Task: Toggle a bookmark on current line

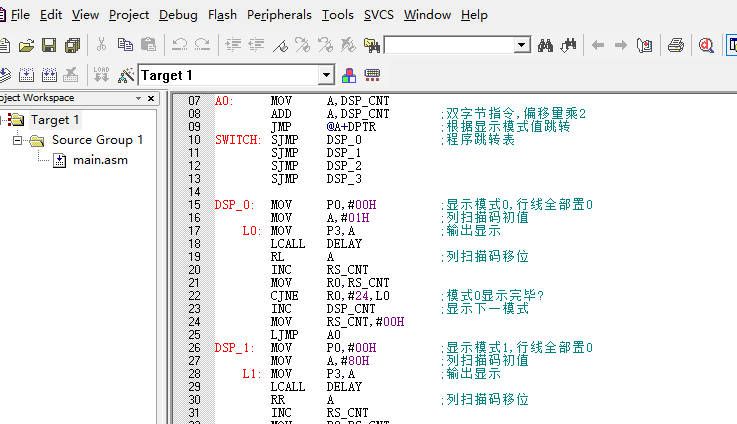Action: [x=280, y=45]
